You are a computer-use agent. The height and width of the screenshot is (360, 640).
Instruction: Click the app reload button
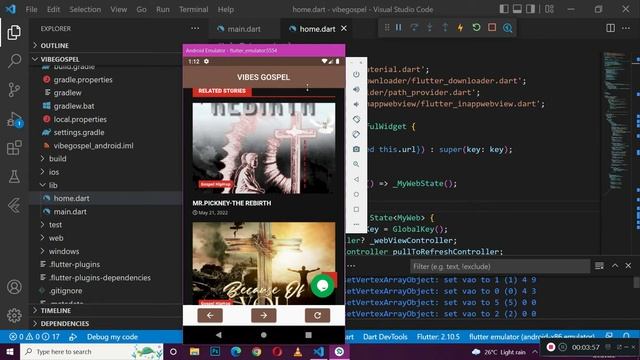point(317,316)
